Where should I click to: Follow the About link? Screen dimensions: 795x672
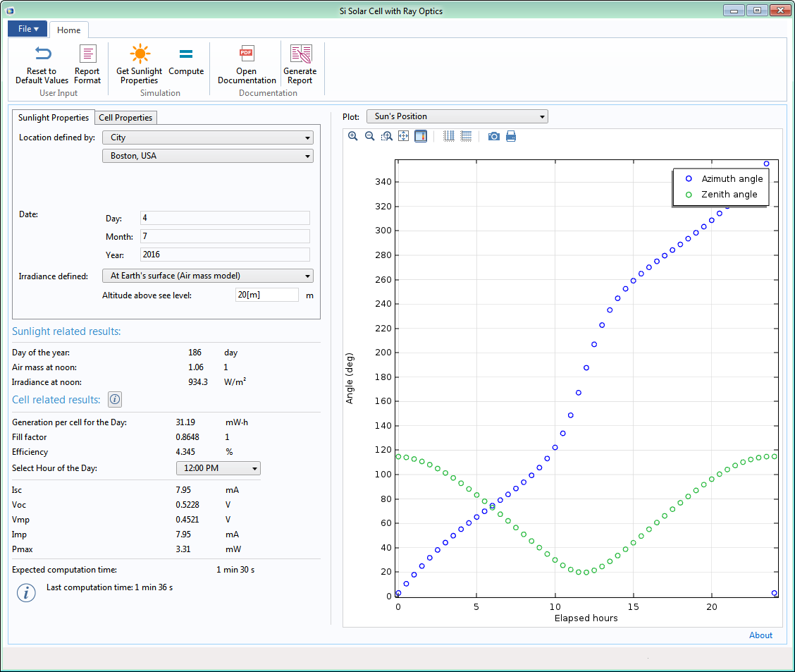pyautogui.click(x=760, y=635)
